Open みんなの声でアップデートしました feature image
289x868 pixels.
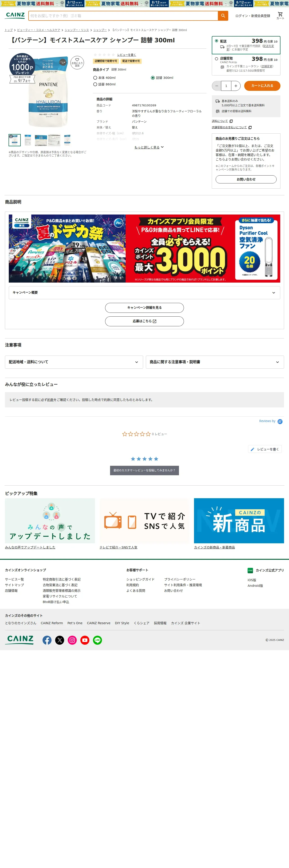50,521
